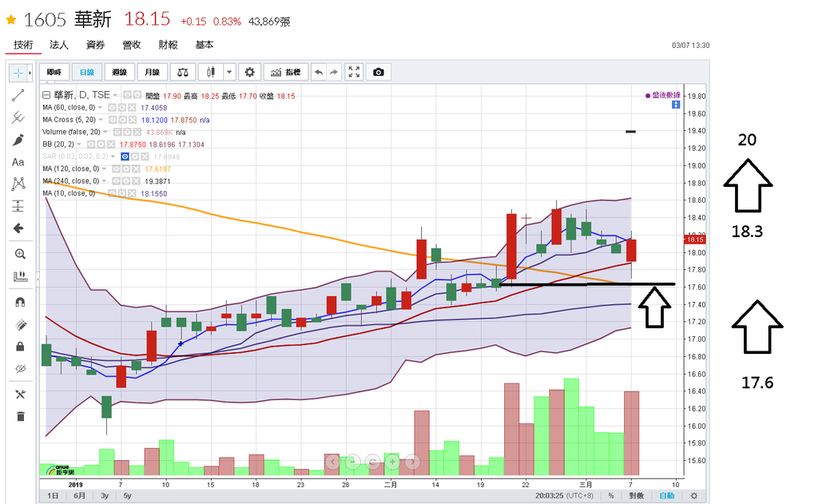Select 即時 realtime interval

[x=54, y=72]
